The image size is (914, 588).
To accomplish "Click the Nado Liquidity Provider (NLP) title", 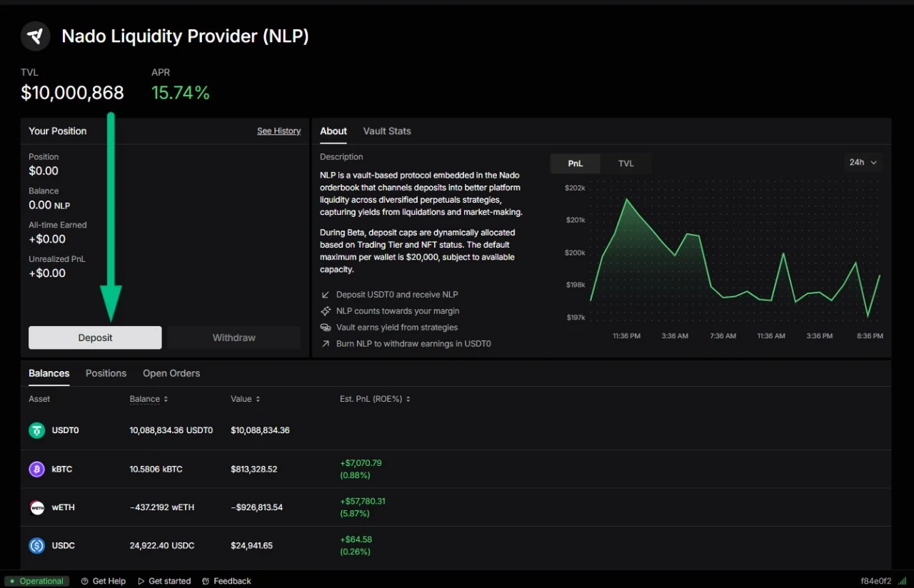I will pyautogui.click(x=186, y=36).
